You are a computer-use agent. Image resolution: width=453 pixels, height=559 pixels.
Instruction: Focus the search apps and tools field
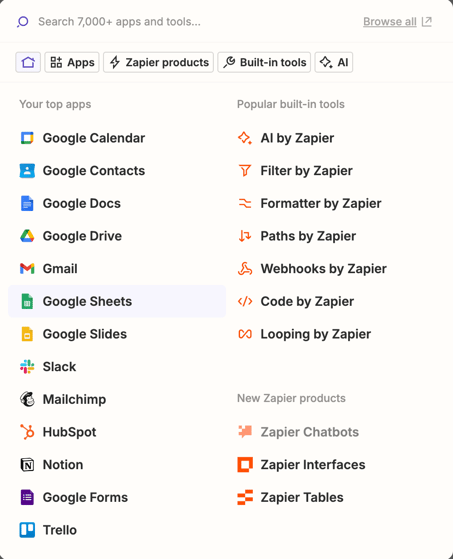pos(189,22)
